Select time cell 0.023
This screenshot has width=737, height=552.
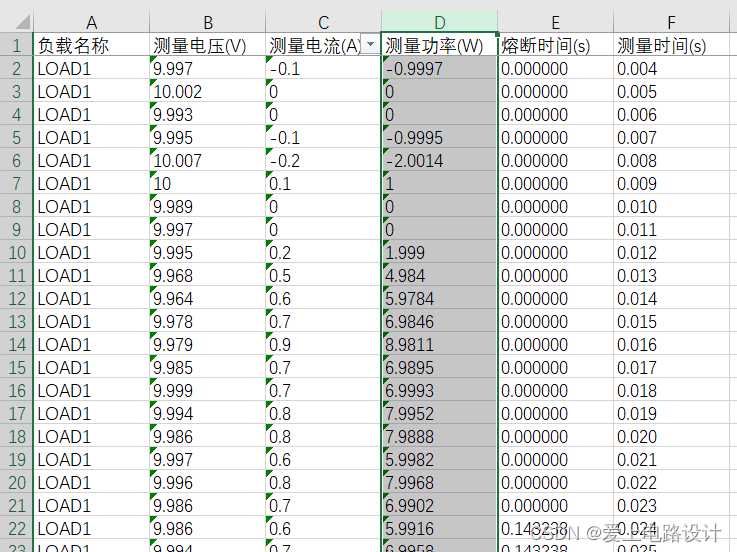[x=672, y=505]
